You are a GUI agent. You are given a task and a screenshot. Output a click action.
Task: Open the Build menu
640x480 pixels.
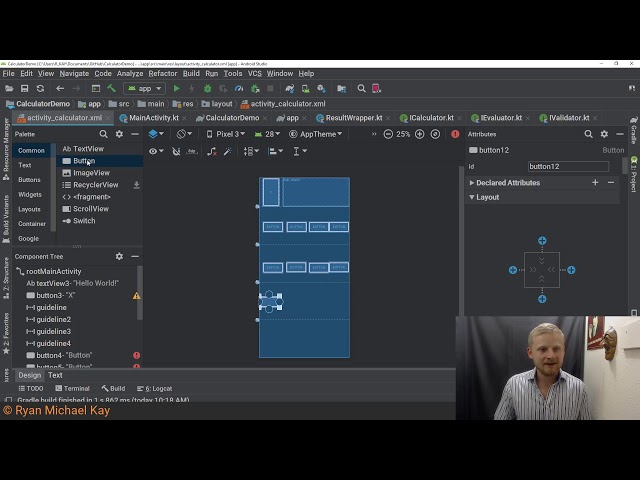[191, 73]
